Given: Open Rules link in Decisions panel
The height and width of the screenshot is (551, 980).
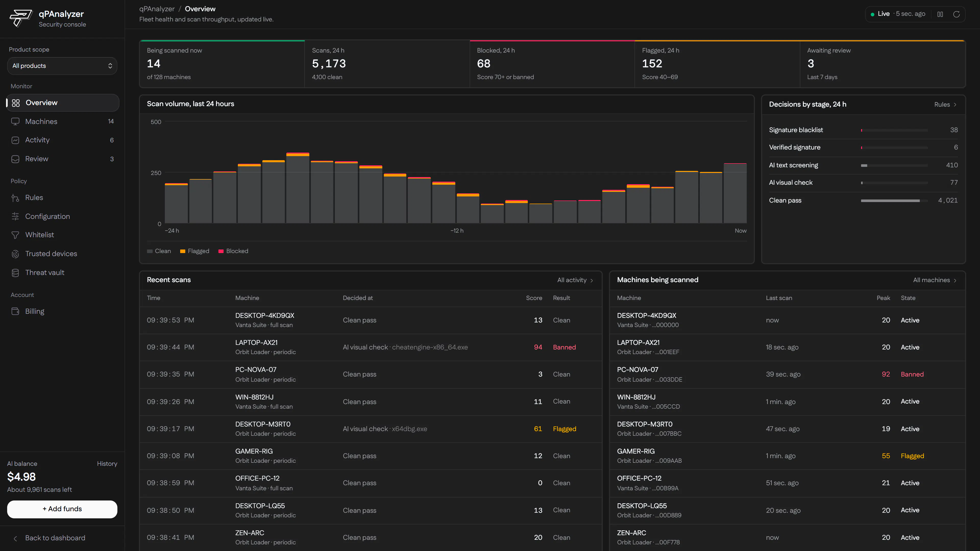Looking at the screenshot, I should pyautogui.click(x=945, y=105).
